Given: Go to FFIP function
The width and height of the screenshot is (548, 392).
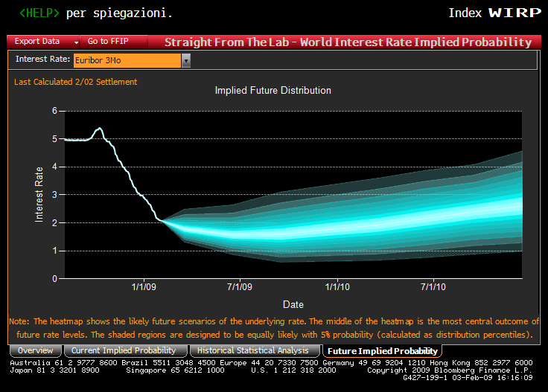Looking at the screenshot, I should [114, 42].
